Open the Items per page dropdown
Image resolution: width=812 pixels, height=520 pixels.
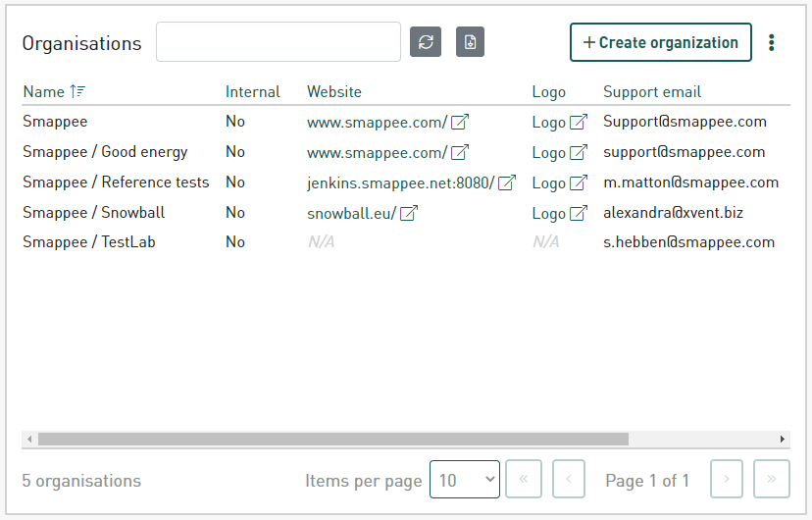[x=465, y=480]
